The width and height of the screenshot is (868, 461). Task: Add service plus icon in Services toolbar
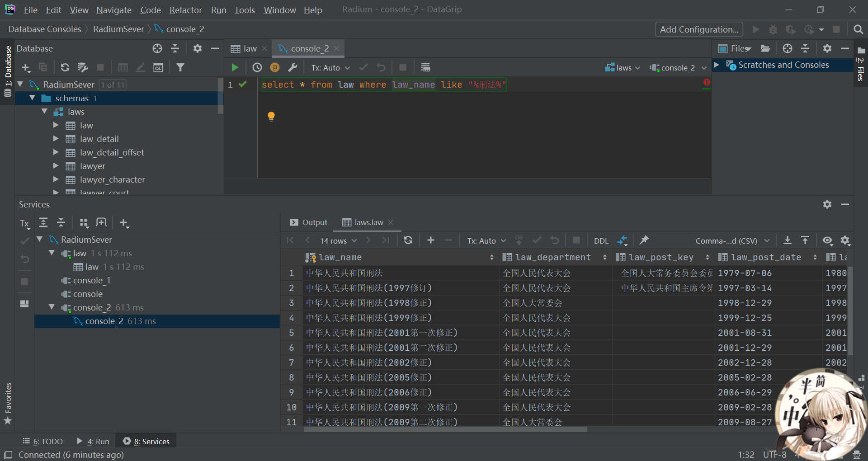tap(124, 223)
